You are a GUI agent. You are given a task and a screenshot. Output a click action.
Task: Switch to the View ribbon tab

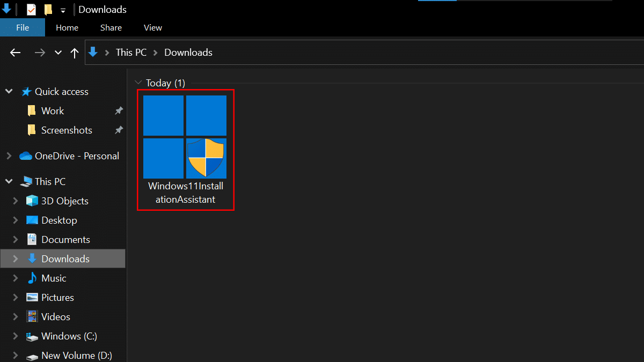tap(153, 27)
